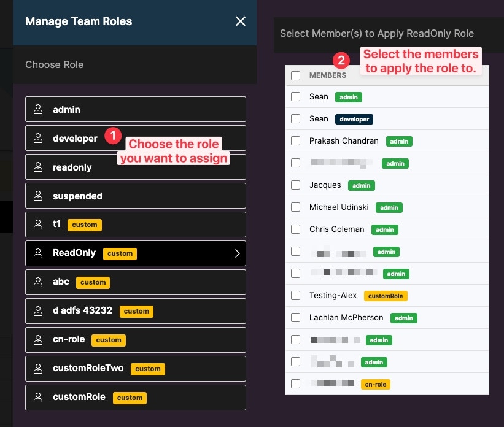Click the cn-role badge in members list
This screenshot has width=504, height=427.
[376, 384]
